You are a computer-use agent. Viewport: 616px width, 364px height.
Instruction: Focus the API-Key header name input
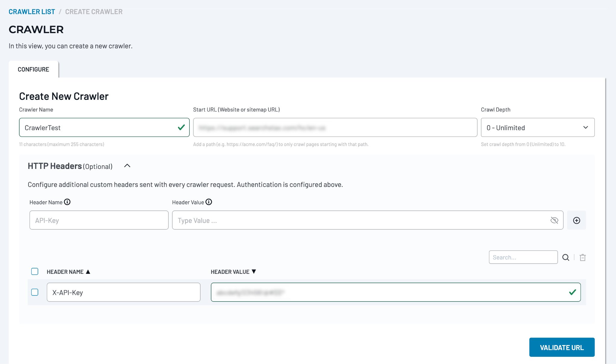click(x=99, y=220)
